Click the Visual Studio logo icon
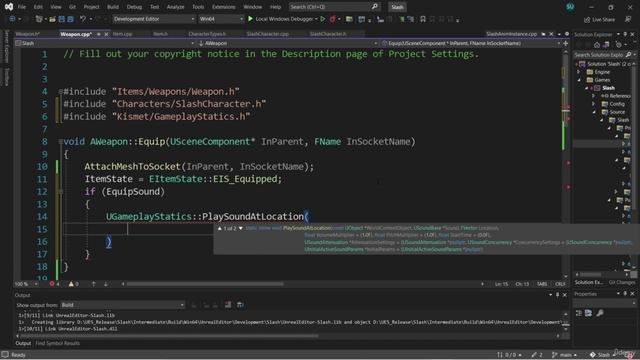 click(9, 7)
